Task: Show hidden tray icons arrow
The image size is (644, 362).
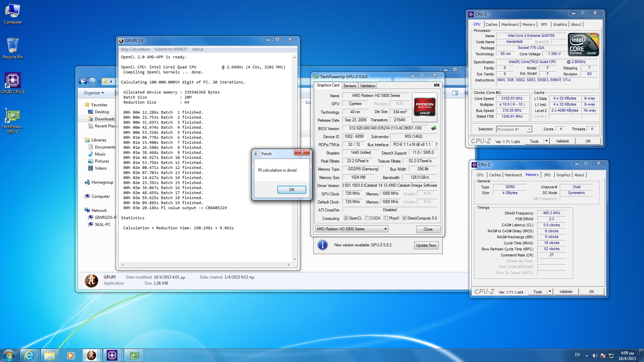Action: tap(587, 356)
